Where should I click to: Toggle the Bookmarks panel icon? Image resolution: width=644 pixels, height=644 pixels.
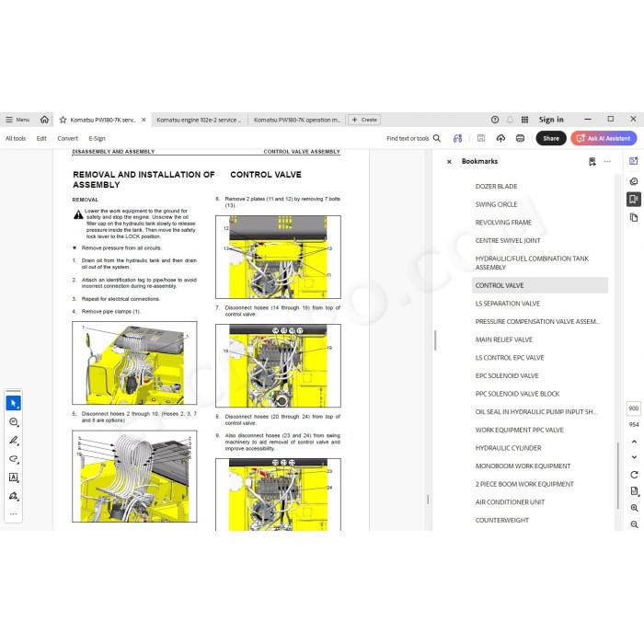(634, 200)
